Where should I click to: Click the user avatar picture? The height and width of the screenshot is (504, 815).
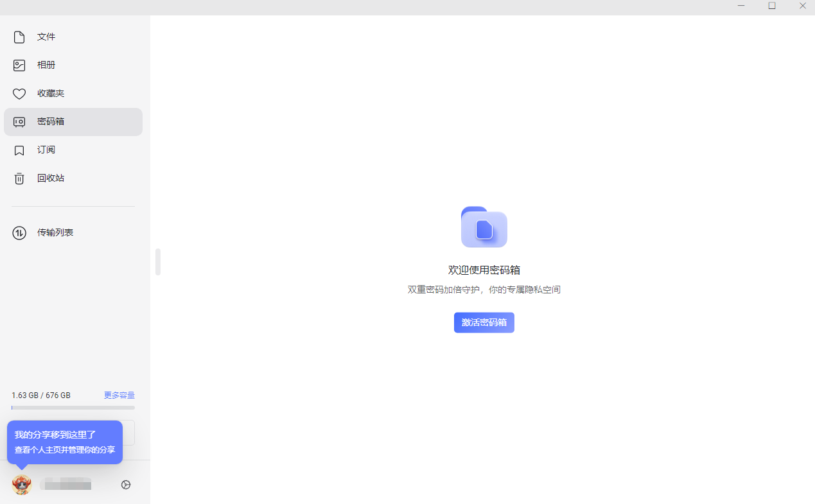(22, 485)
